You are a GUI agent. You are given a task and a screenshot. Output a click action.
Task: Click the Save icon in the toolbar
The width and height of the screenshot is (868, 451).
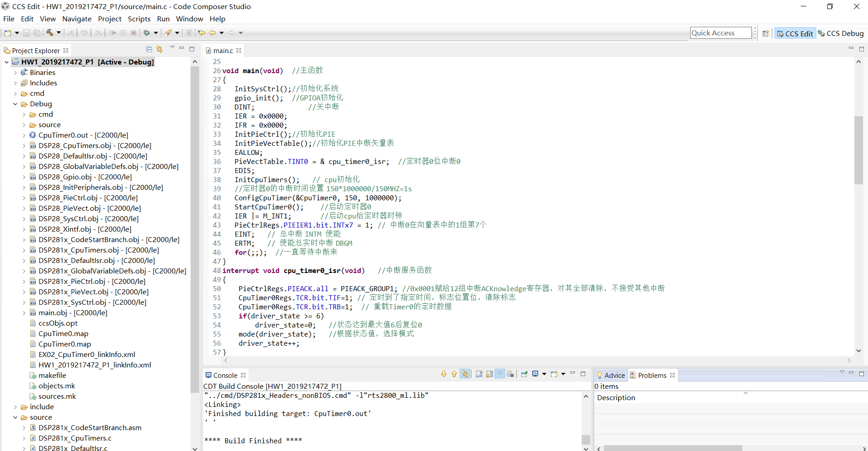[x=26, y=33]
